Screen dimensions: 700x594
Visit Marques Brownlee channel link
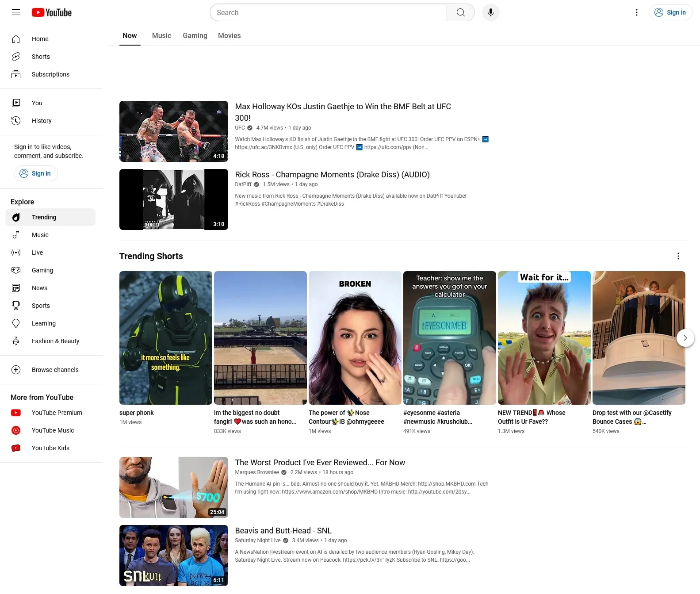(x=257, y=472)
